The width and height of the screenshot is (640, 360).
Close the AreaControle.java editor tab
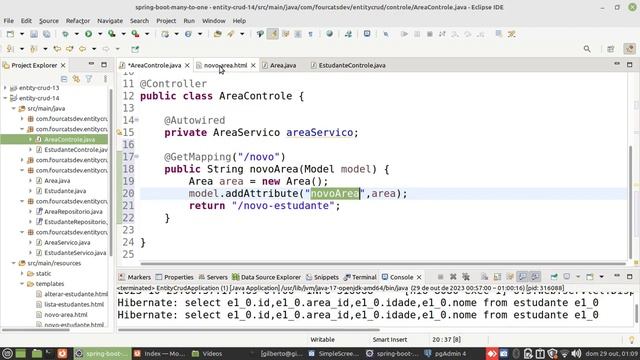(187, 65)
